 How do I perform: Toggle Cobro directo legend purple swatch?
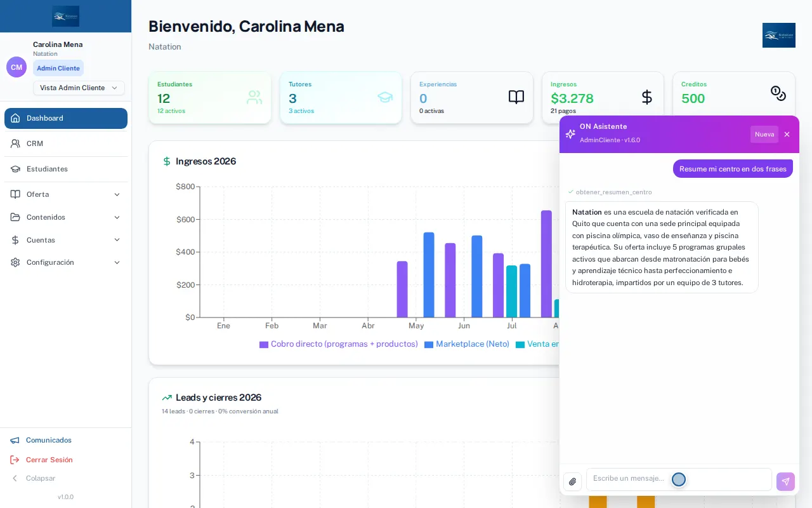[264, 344]
